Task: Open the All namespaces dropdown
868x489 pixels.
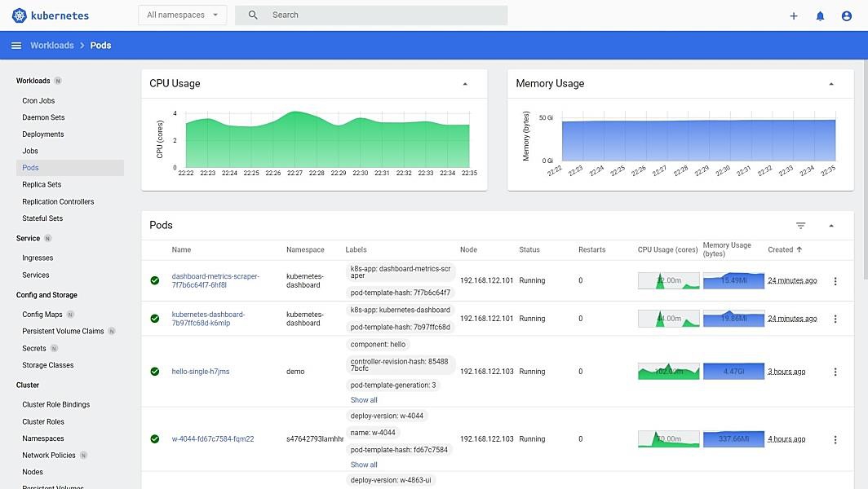Action: (183, 15)
